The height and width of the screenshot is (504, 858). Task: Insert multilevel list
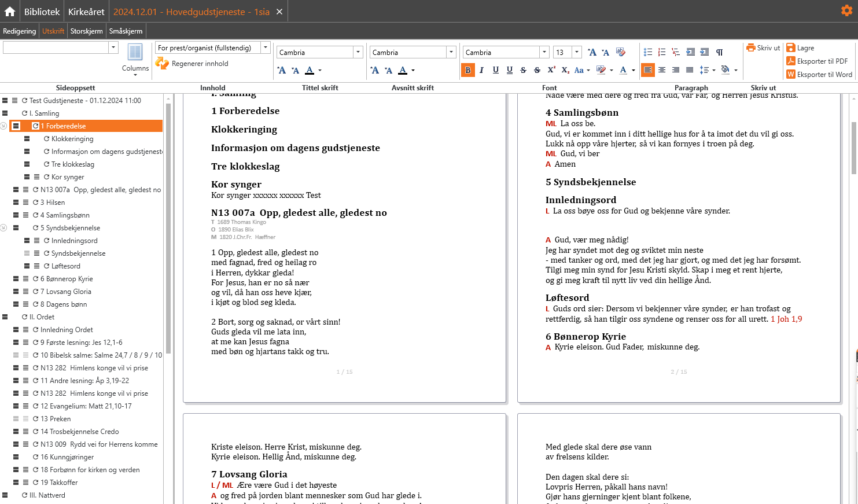[676, 52]
